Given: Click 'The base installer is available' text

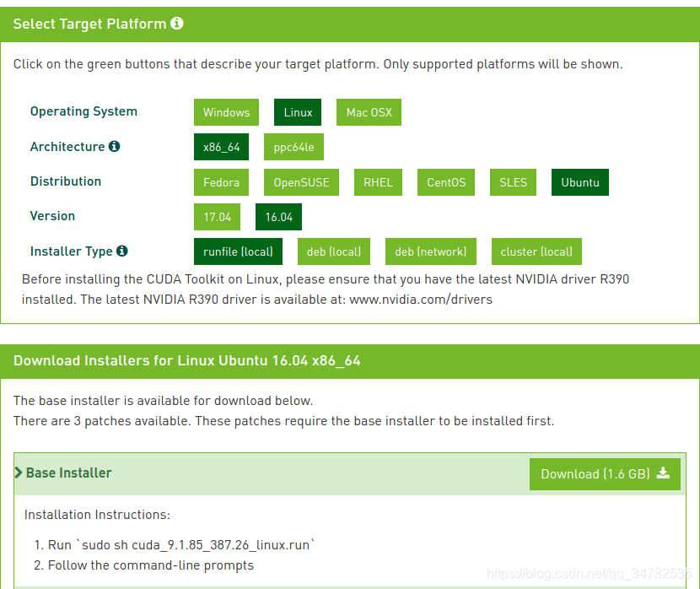Looking at the screenshot, I should 163,401.
